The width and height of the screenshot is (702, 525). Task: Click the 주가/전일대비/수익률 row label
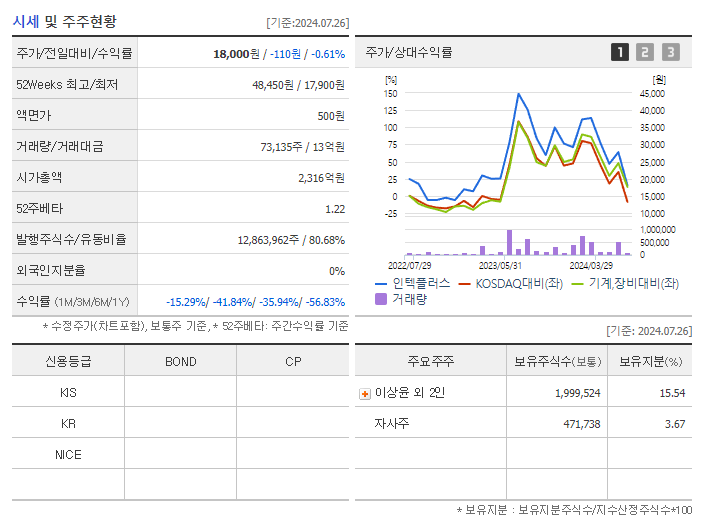74,53
